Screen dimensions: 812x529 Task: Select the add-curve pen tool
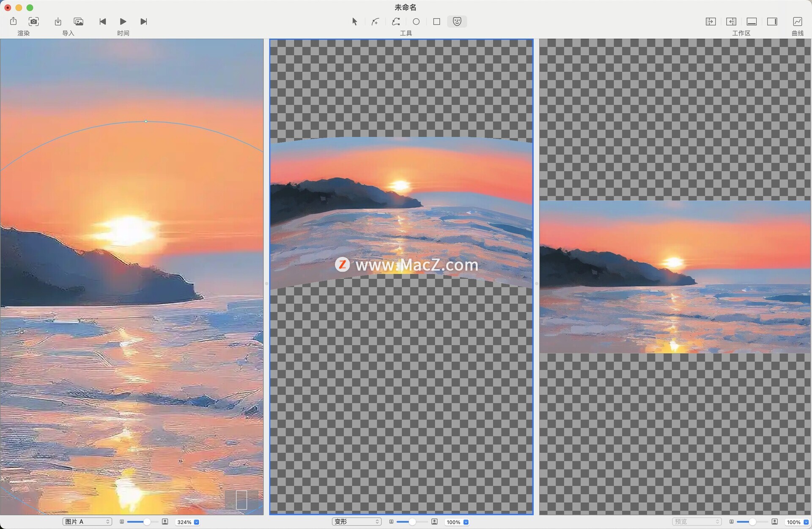click(375, 21)
